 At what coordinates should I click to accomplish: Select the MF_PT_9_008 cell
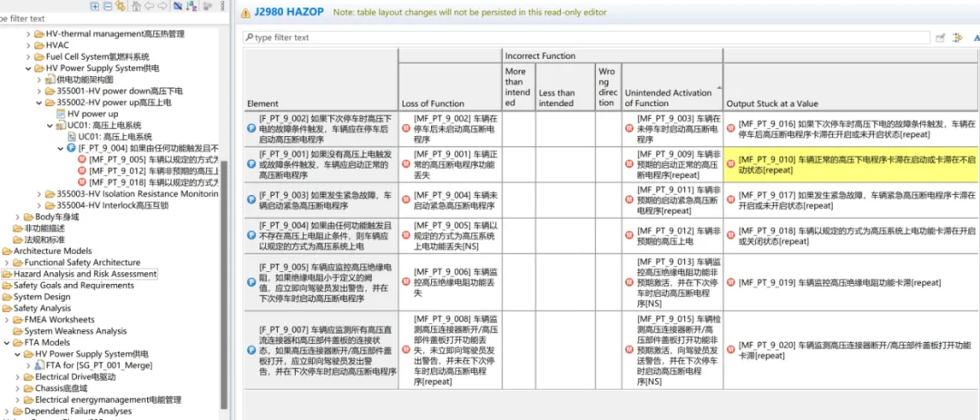[x=450, y=350]
